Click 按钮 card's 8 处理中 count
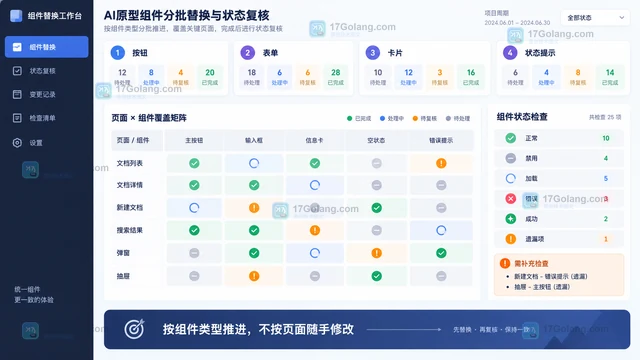 (x=151, y=76)
